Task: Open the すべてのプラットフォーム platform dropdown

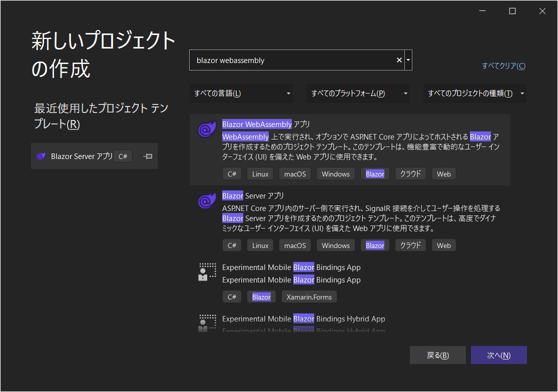Action: pyautogui.click(x=358, y=93)
